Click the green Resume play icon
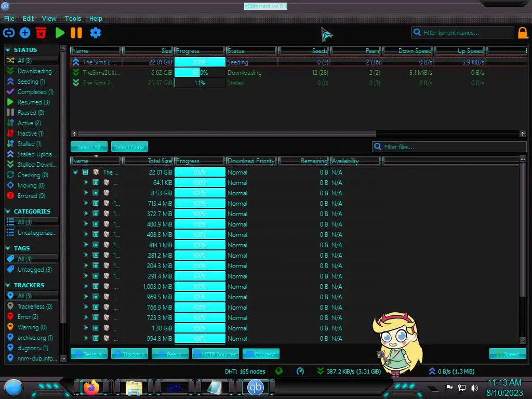 pos(60,33)
